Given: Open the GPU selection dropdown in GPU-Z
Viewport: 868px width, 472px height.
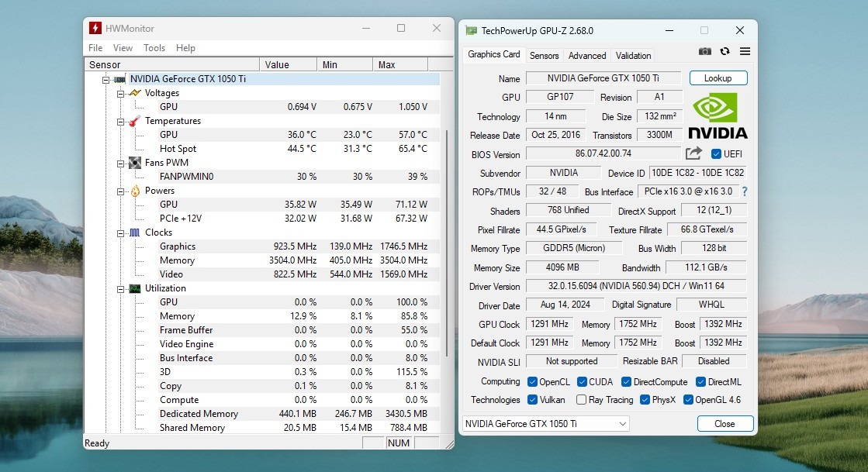Looking at the screenshot, I should pos(546,424).
